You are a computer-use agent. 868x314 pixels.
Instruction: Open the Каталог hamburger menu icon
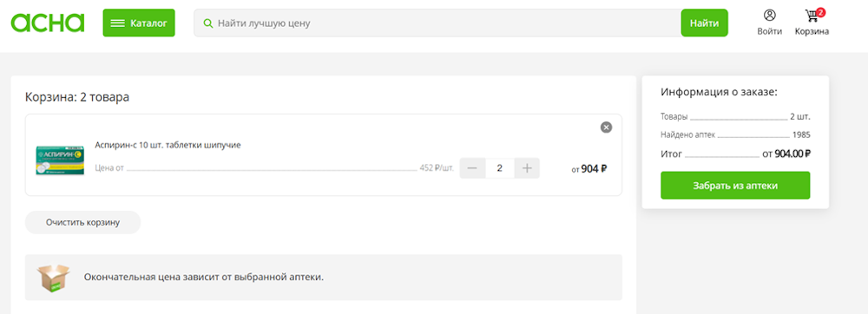[x=117, y=23]
